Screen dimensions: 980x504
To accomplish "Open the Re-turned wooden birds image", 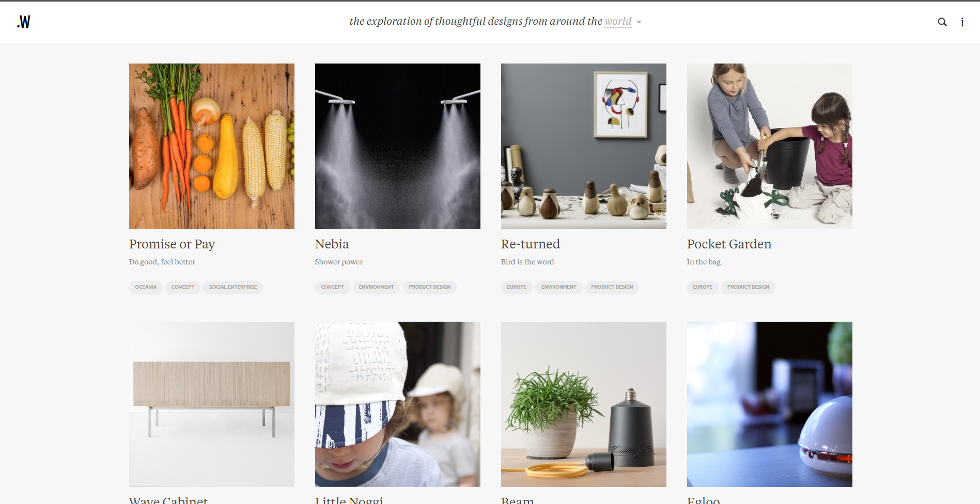I will [584, 146].
